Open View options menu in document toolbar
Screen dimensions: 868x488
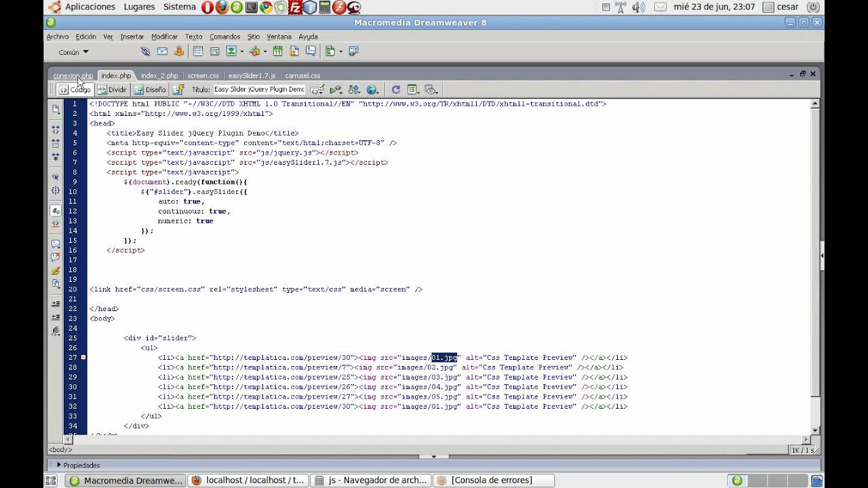(412, 89)
